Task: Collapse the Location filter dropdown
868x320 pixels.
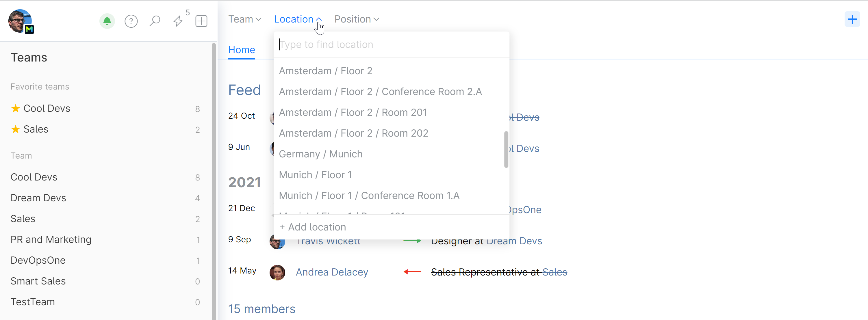Action: click(298, 19)
